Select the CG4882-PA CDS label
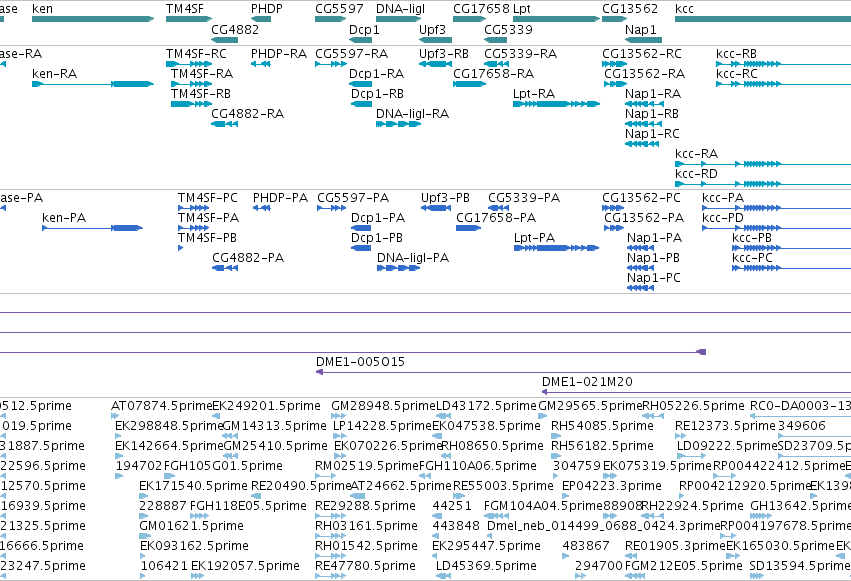This screenshot has width=851, height=581. 248,258
